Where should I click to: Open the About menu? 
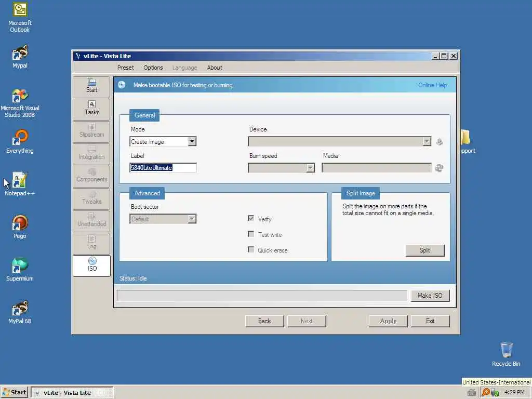click(x=215, y=68)
